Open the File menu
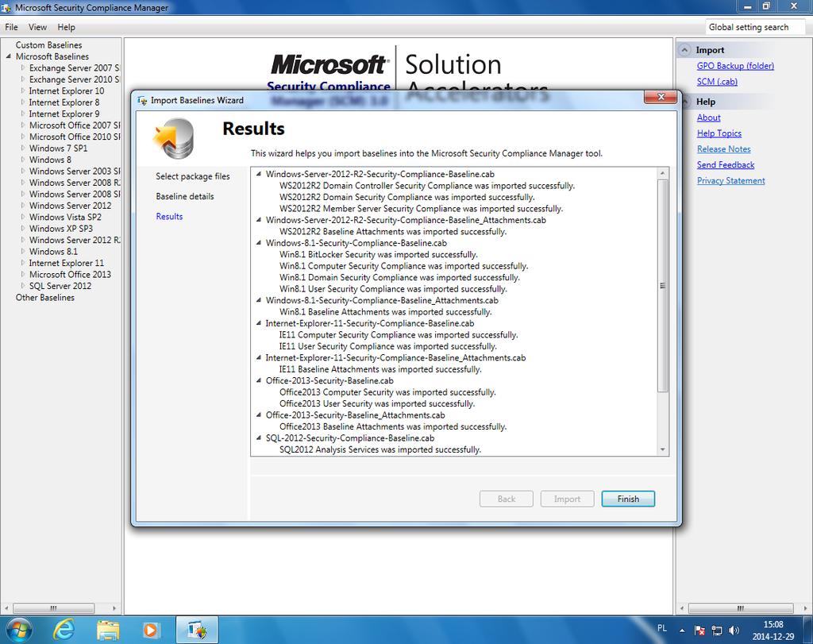This screenshot has height=644, width=813. tap(11, 27)
